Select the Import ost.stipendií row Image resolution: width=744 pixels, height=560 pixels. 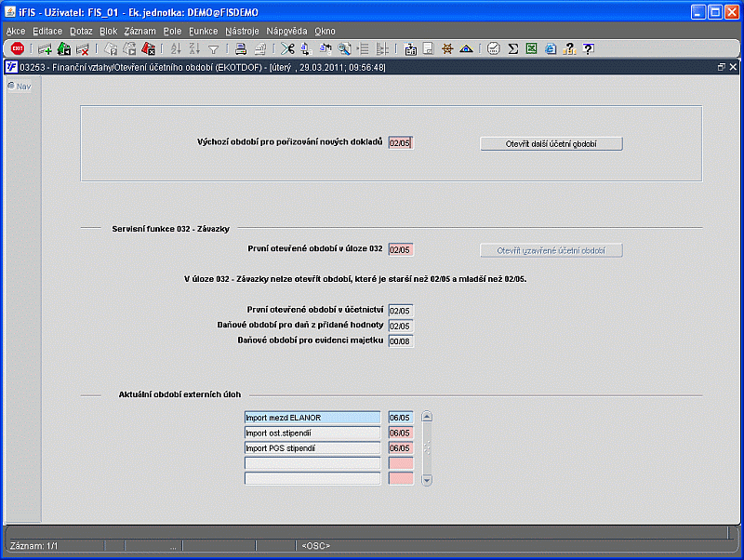point(312,433)
